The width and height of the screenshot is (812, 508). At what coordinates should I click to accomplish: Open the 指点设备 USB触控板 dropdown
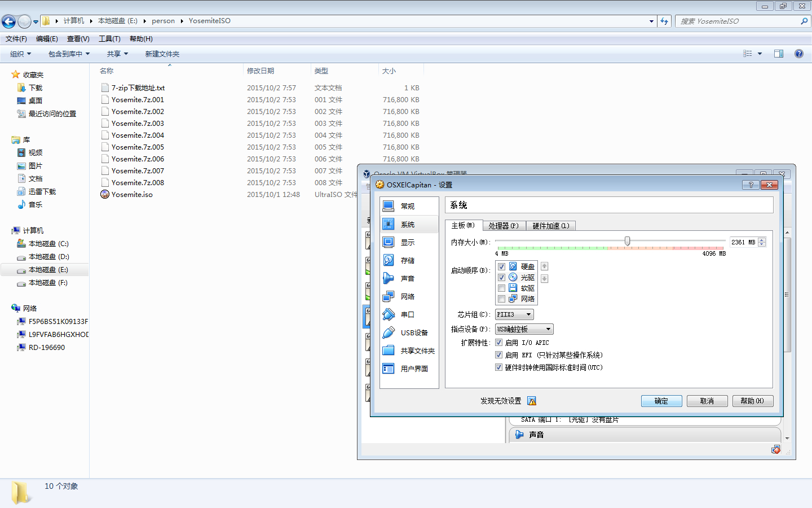click(524, 329)
